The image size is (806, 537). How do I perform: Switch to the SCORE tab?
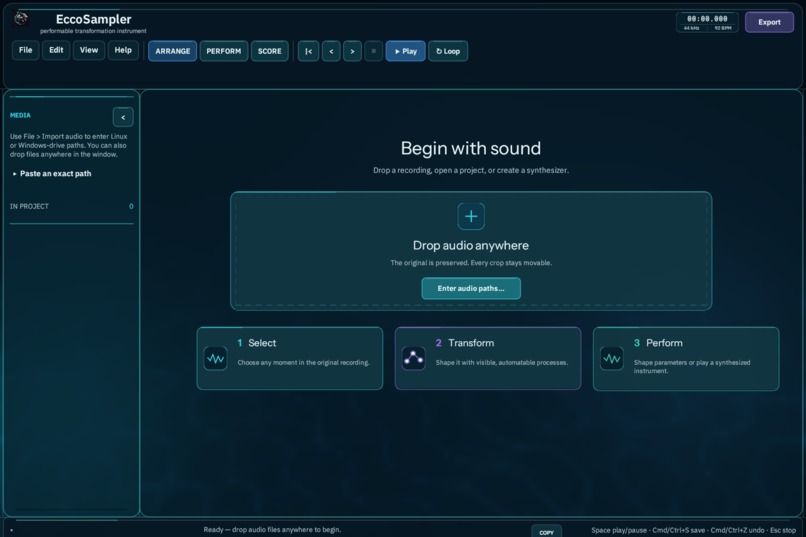pyautogui.click(x=270, y=51)
